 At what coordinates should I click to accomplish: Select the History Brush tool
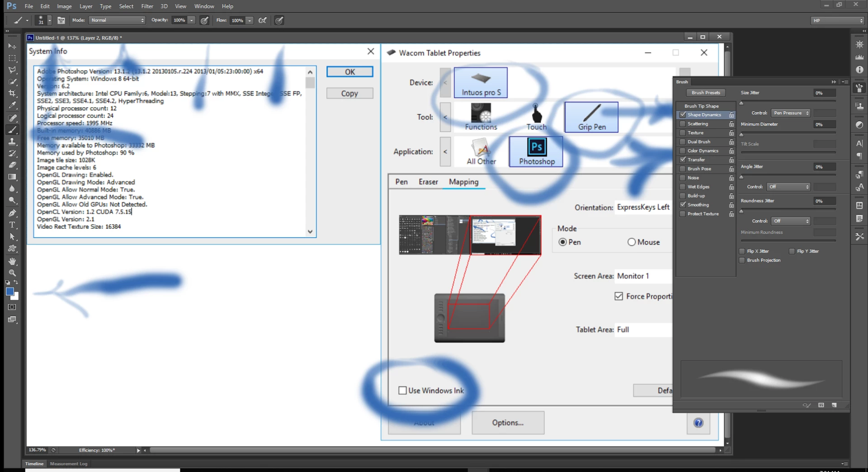(x=12, y=153)
